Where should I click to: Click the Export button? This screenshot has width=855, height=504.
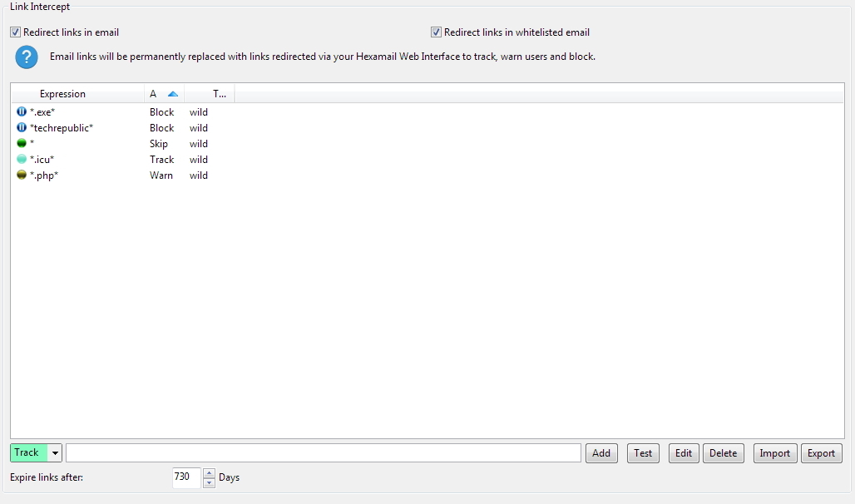[x=821, y=453]
